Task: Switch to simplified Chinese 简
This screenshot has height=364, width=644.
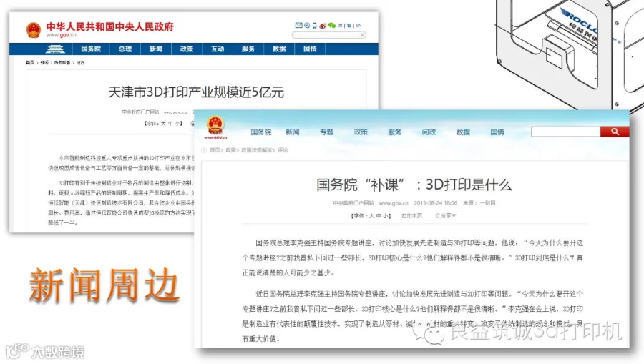Action: point(340,26)
